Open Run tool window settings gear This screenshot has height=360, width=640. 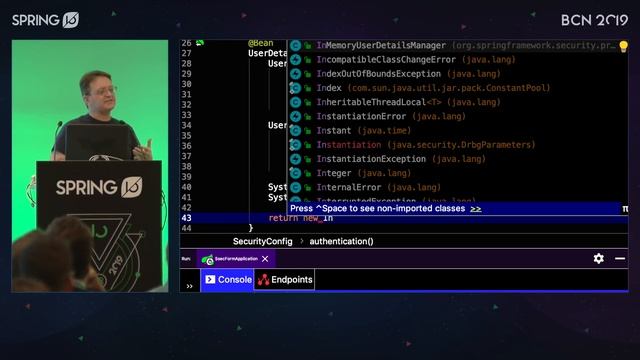point(598,258)
